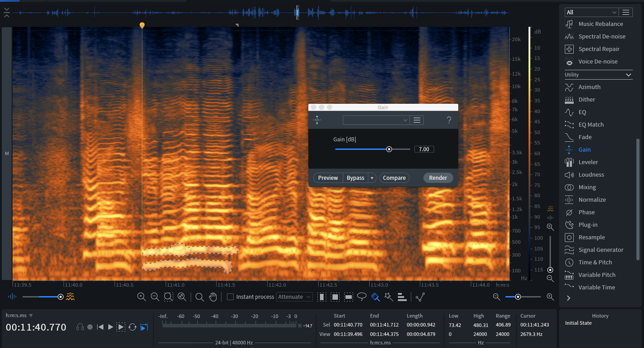The image size is (644, 348).
Task: Click the plus button next to Bypass
Action: coord(372,178)
